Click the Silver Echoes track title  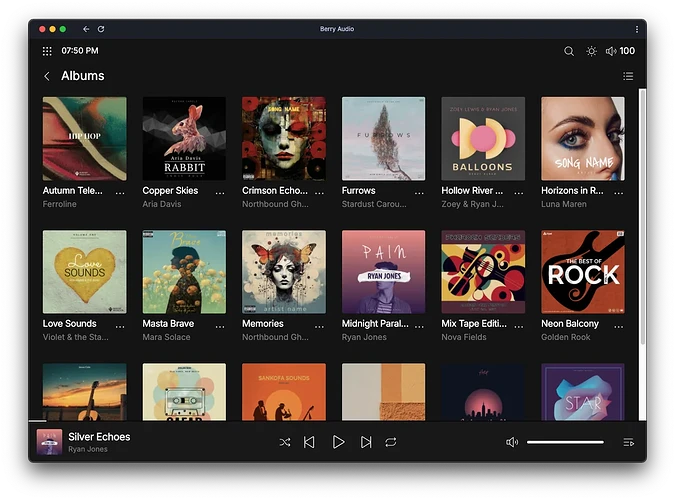(99, 437)
